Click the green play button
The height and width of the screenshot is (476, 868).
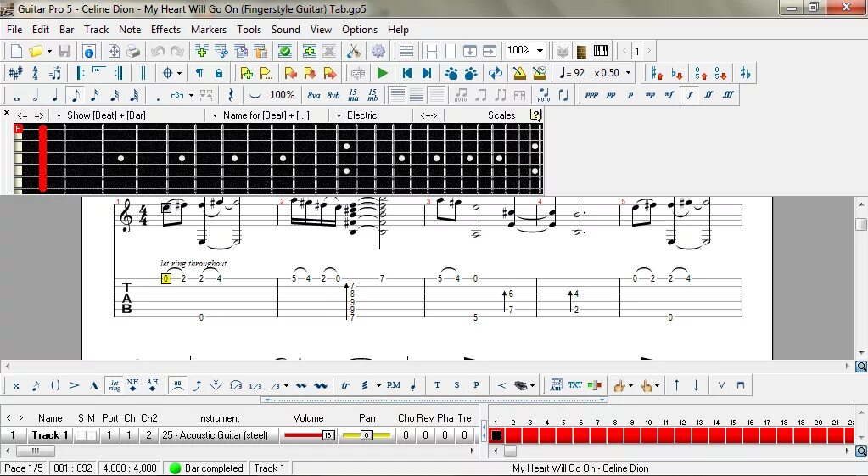tap(382, 73)
